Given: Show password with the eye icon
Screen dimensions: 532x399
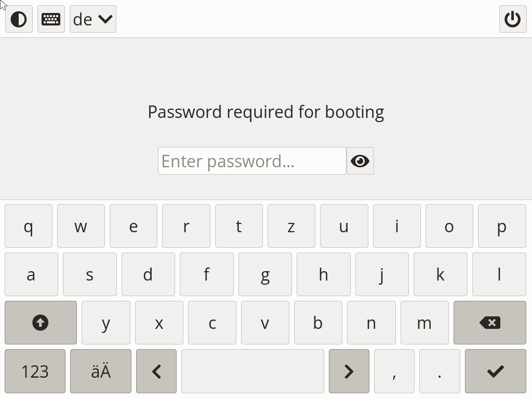Looking at the screenshot, I should tap(360, 161).
